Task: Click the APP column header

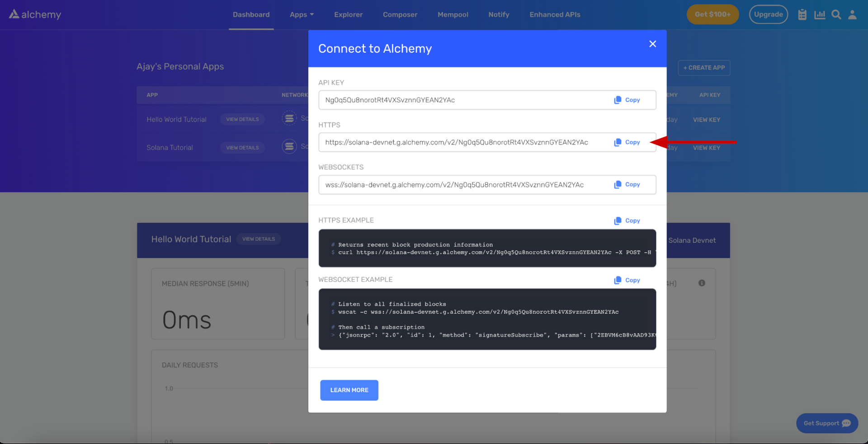Action: 152,95
